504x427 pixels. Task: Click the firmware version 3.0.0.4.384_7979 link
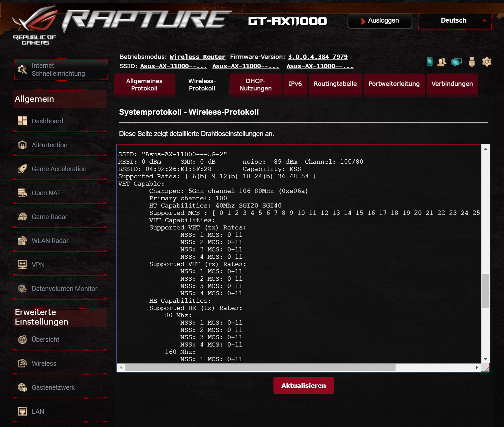[318, 57]
